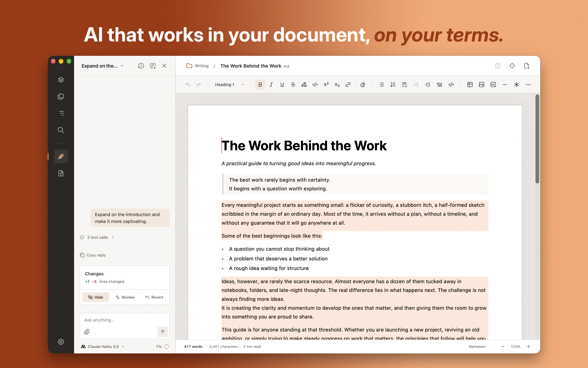The image size is (588, 368).
Task: Toggle superscript formatting
Action: [x=326, y=84]
